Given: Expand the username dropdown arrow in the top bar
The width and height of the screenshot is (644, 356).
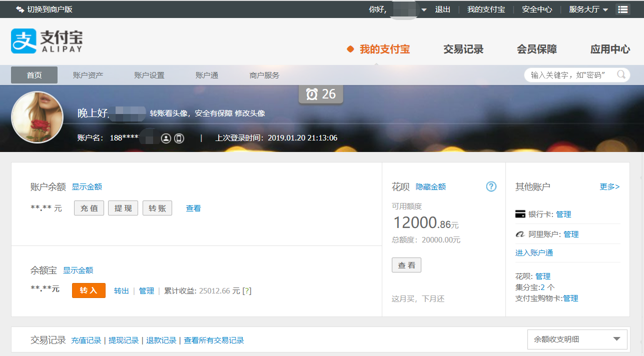Looking at the screenshot, I should [424, 9].
